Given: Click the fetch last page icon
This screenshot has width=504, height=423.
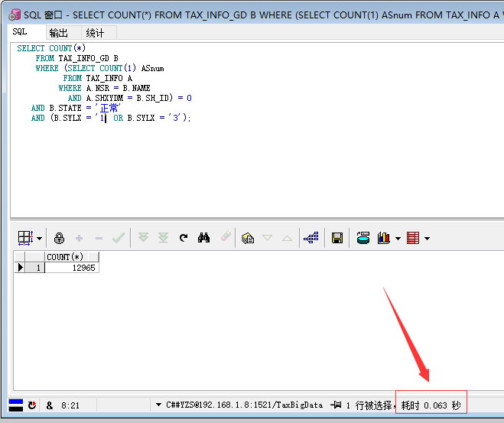Looking at the screenshot, I should pyautogui.click(x=164, y=238).
